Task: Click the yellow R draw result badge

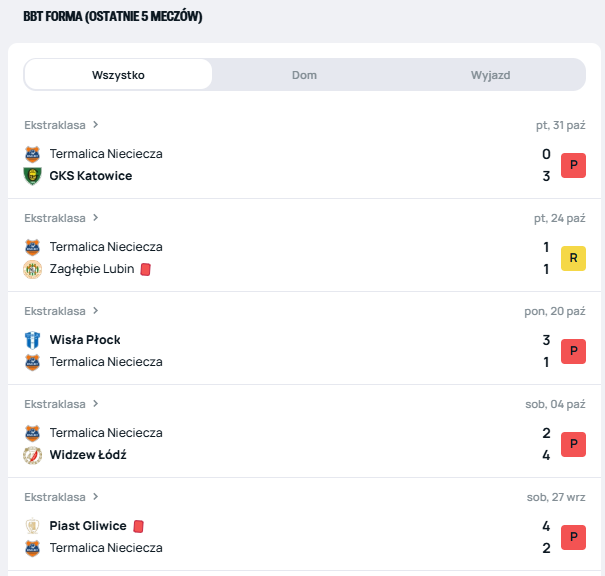Action: coord(573,258)
